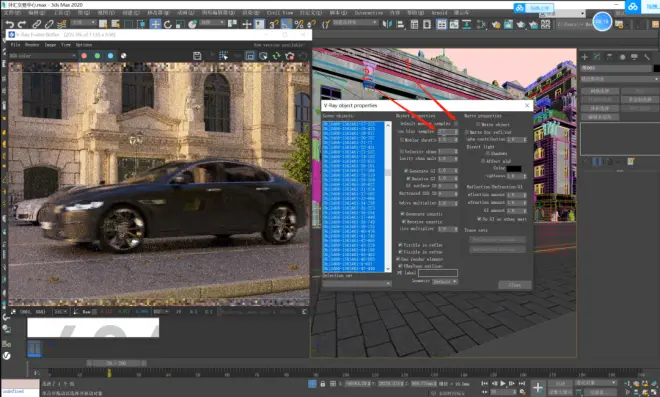Go to end of animation

click(522, 384)
